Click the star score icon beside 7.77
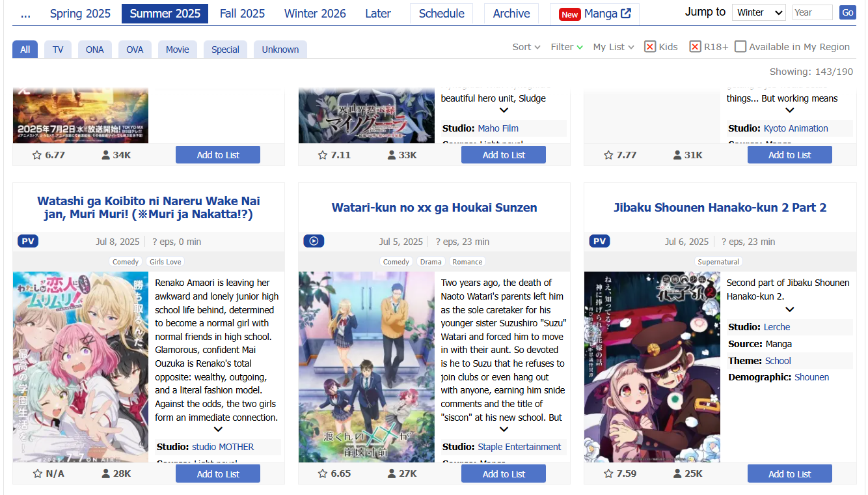The height and width of the screenshot is (495, 868). click(608, 155)
